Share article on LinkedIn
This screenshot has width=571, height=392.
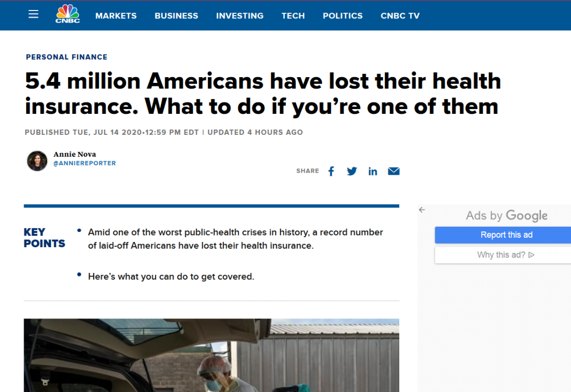[372, 171]
